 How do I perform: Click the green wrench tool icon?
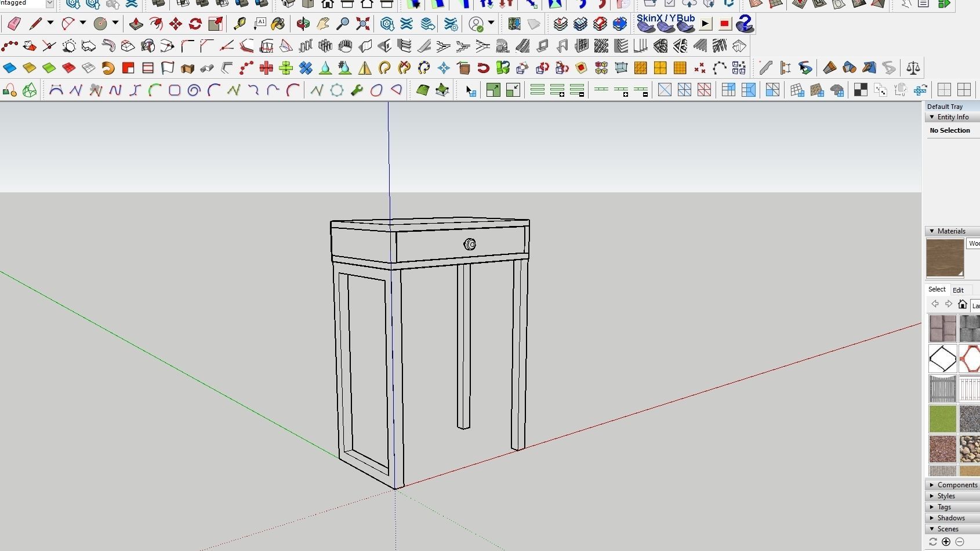357,90
